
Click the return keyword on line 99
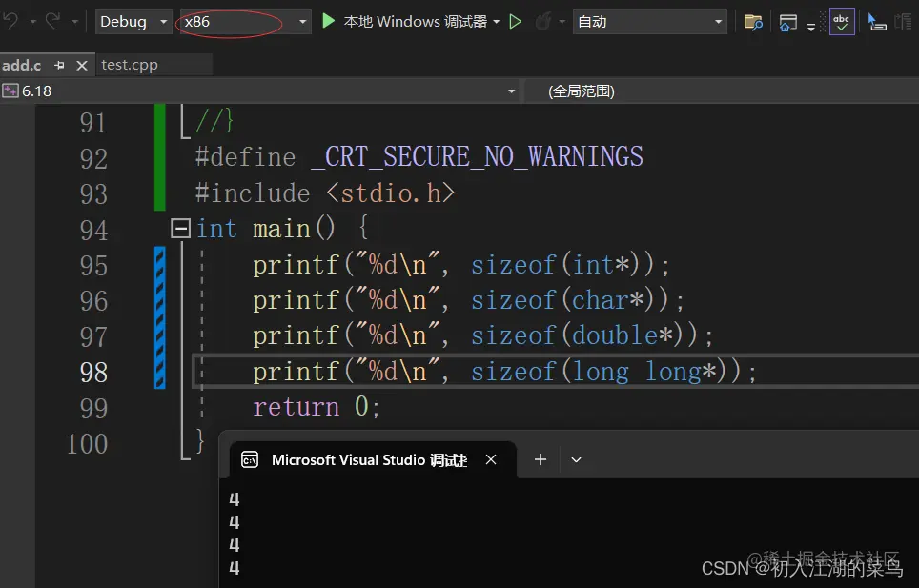tap(296, 407)
